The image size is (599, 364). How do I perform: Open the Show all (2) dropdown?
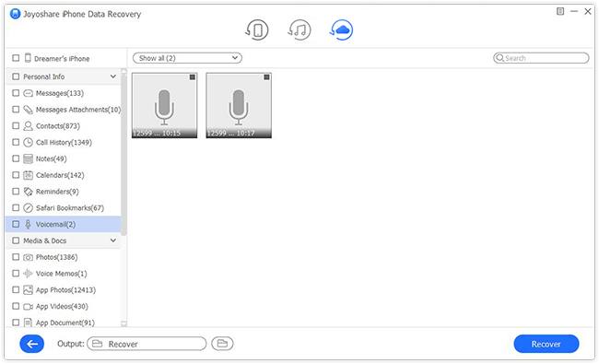pos(187,58)
